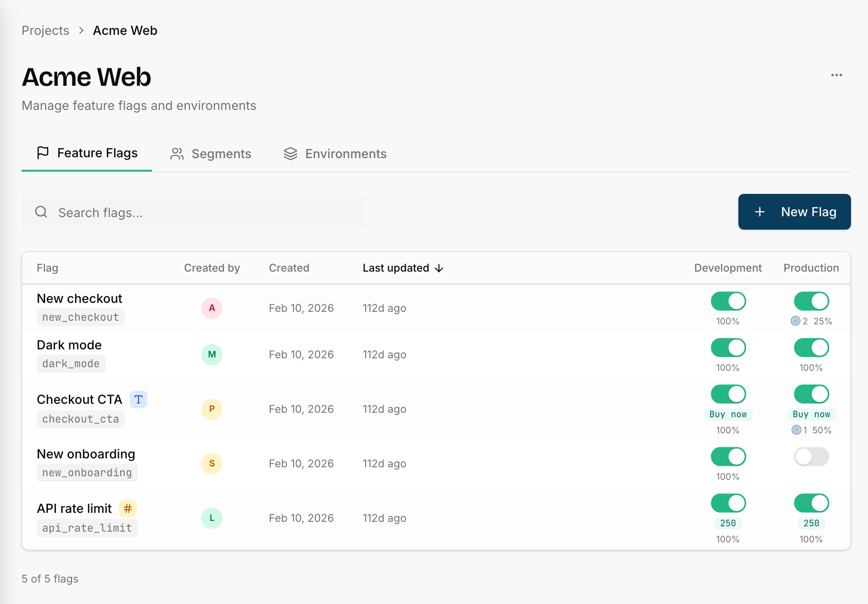Open the three-dot project options menu
Screen dimensions: 868x604
pyautogui.click(x=836, y=75)
